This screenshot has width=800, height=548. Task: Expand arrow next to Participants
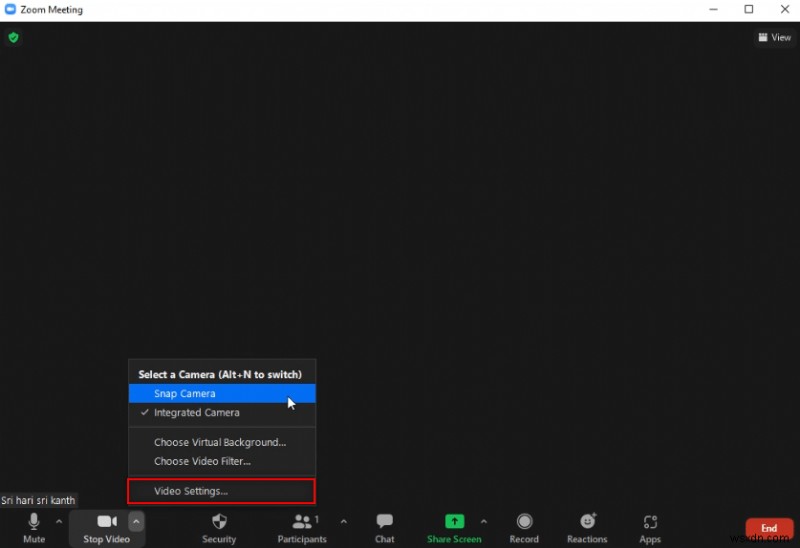coord(343,521)
